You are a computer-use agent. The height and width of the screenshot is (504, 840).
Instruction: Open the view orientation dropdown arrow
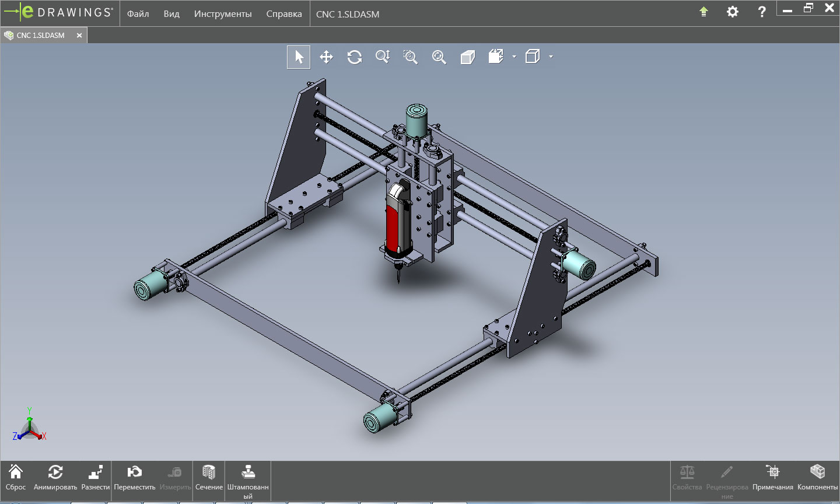tap(514, 57)
